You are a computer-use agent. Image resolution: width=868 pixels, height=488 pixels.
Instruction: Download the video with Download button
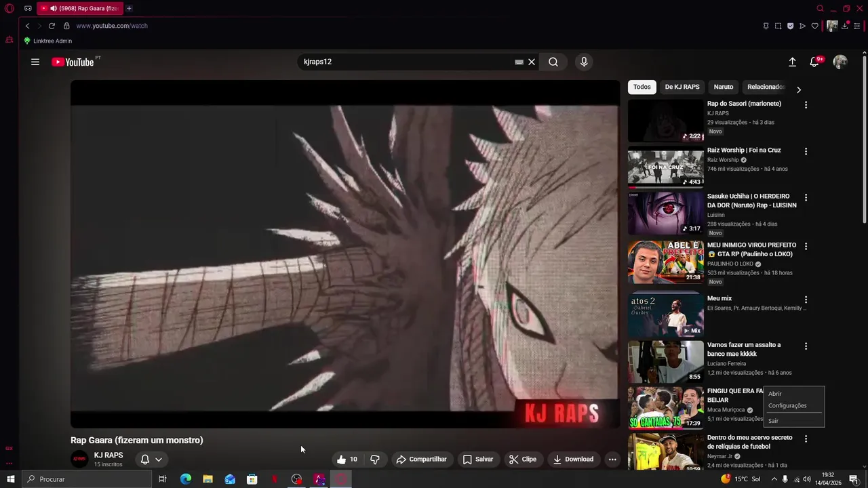573,460
